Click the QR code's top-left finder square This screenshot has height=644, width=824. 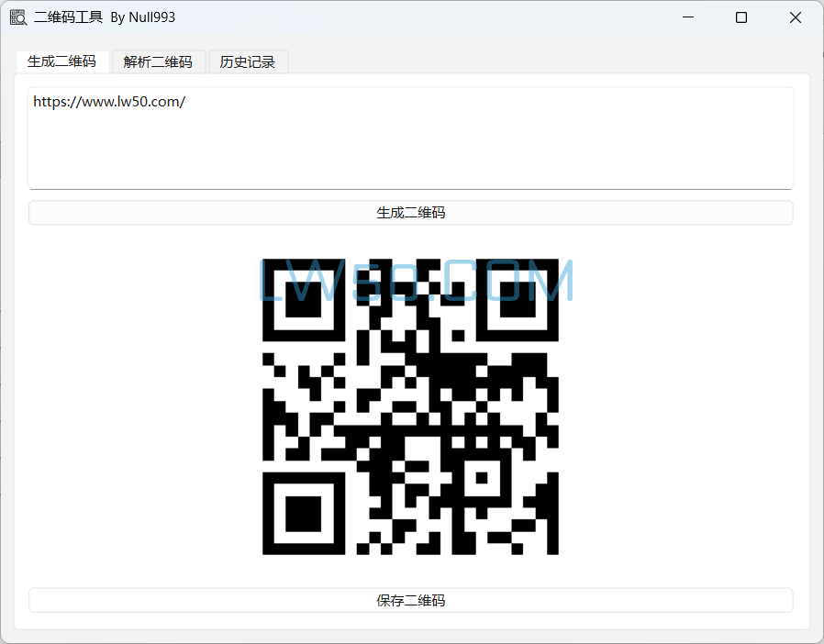point(303,299)
